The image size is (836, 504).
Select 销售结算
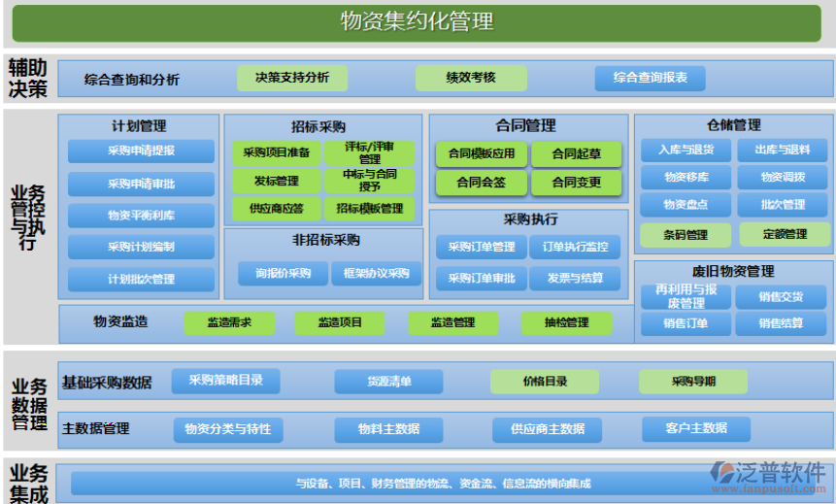click(x=781, y=323)
